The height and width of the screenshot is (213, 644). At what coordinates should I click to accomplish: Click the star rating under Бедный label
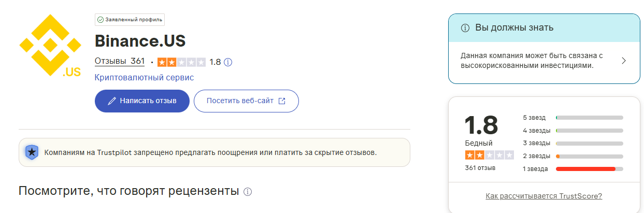(x=489, y=155)
